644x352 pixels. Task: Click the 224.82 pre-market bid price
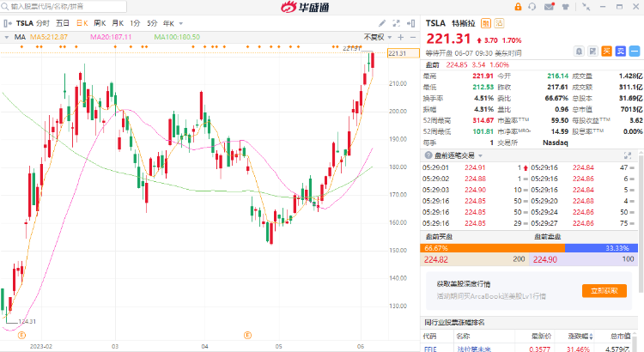point(435,259)
